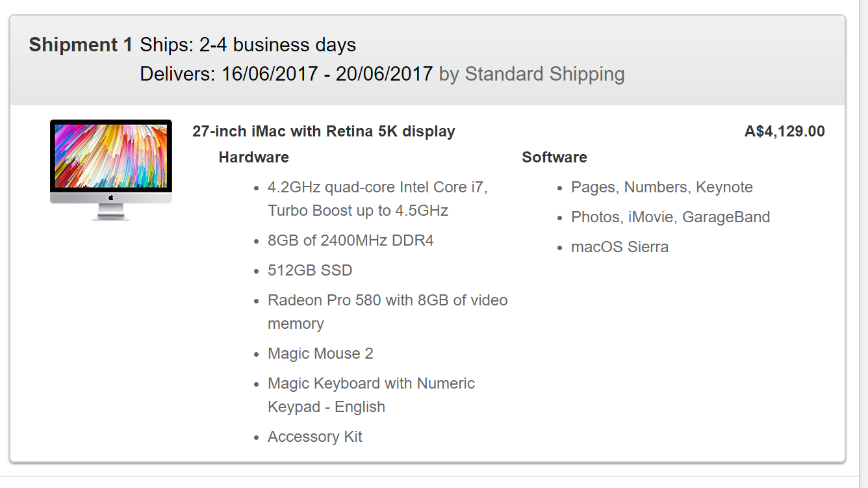Screen dimensions: 868x488
Task: Click the Shipment 1 heading
Action: click(x=81, y=45)
